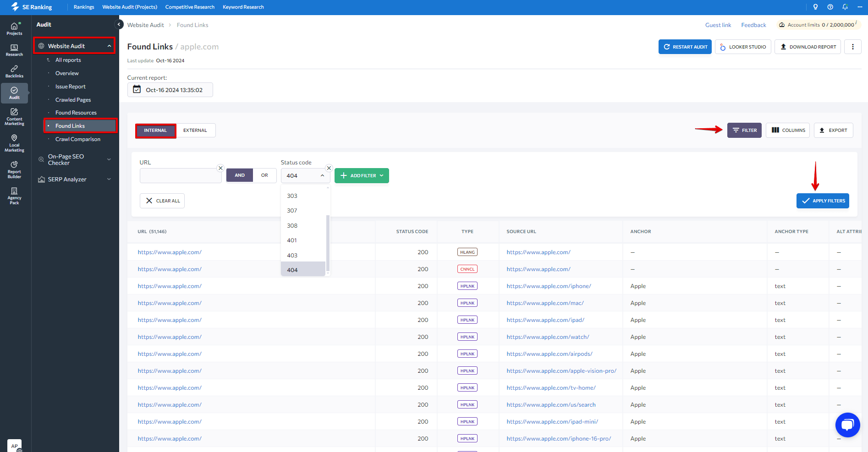
Task: Click the DOWNLOAD REPORT button
Action: 808,47
